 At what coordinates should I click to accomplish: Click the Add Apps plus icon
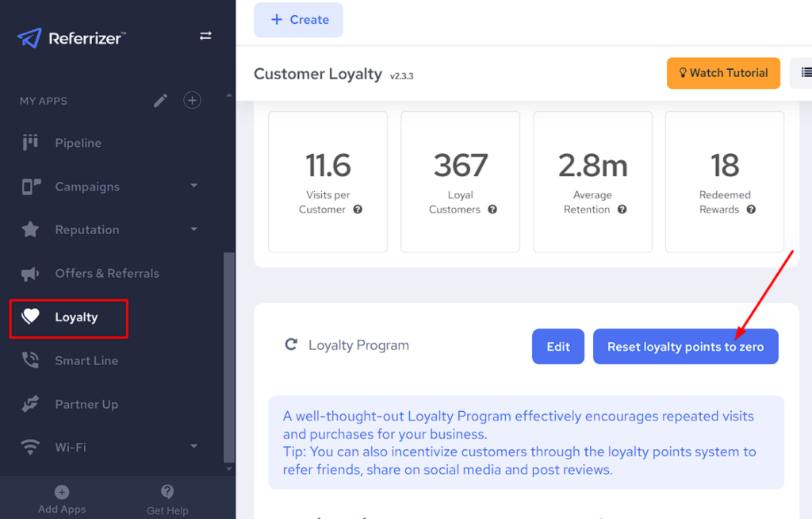click(62, 492)
